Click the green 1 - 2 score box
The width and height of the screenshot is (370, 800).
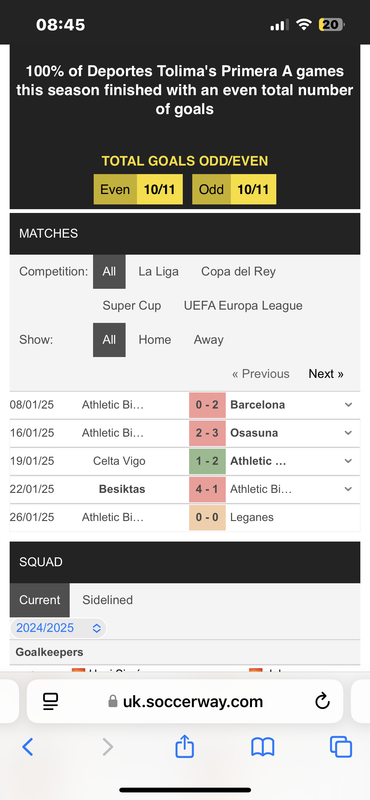click(207, 461)
